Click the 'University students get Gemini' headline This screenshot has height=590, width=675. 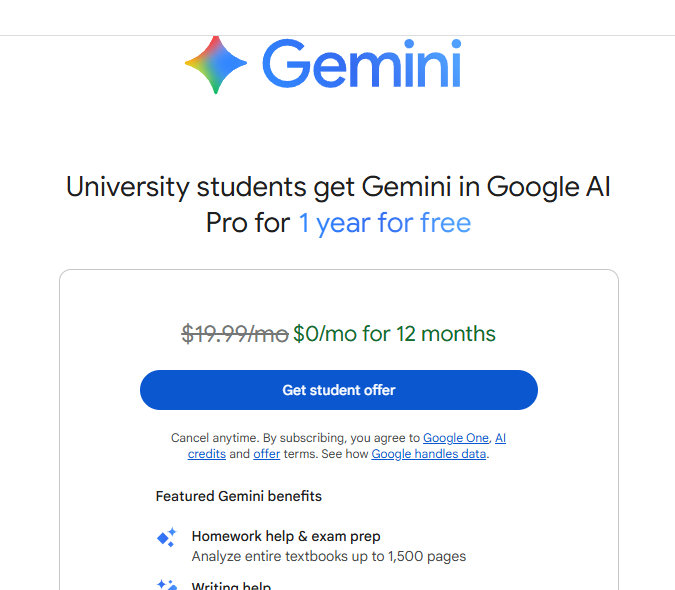click(338, 187)
